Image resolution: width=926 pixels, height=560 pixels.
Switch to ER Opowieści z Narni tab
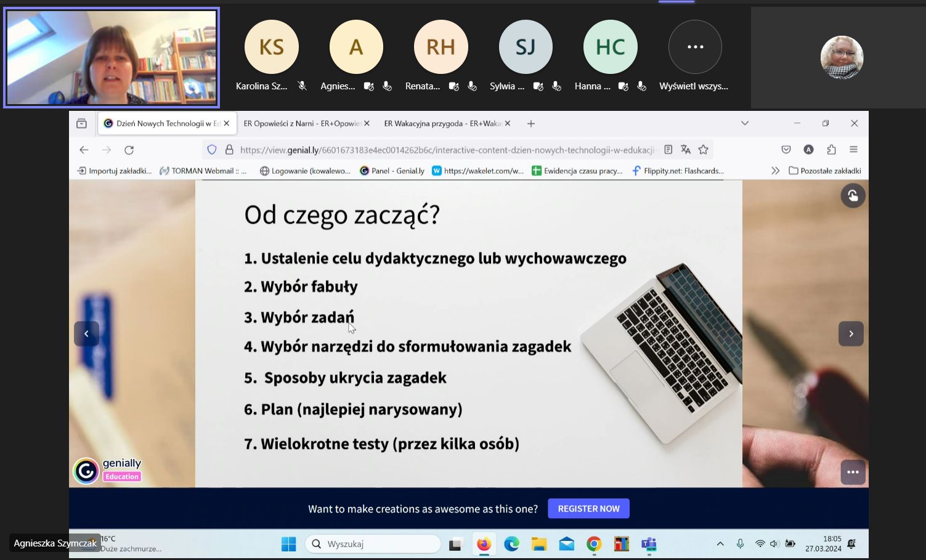coord(301,123)
